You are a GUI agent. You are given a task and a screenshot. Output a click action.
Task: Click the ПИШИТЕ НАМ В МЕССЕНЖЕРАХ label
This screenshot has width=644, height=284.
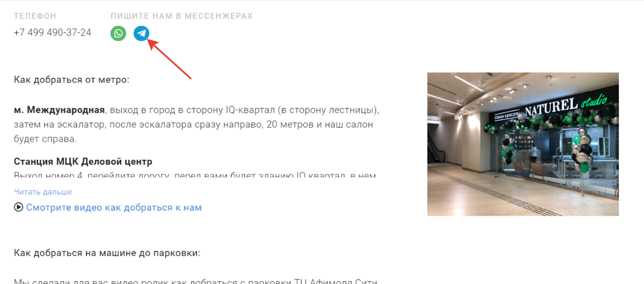tap(181, 16)
